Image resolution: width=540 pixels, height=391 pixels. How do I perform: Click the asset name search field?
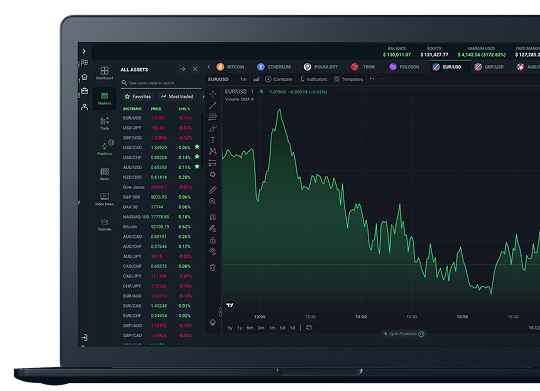coord(161,83)
